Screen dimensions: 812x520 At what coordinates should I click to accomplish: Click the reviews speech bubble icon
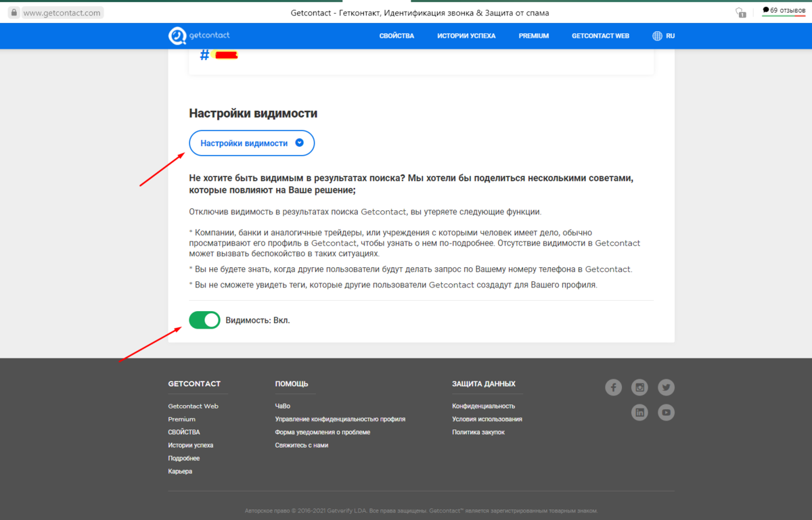[x=765, y=10]
